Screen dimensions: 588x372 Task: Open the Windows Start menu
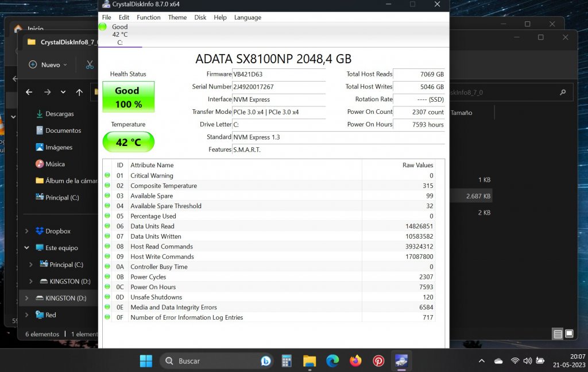(146, 361)
